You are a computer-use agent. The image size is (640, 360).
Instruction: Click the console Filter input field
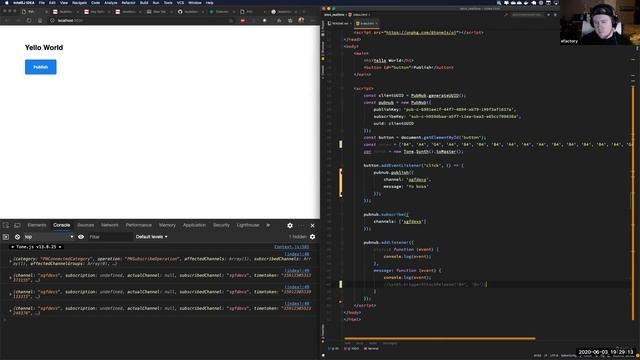109,237
